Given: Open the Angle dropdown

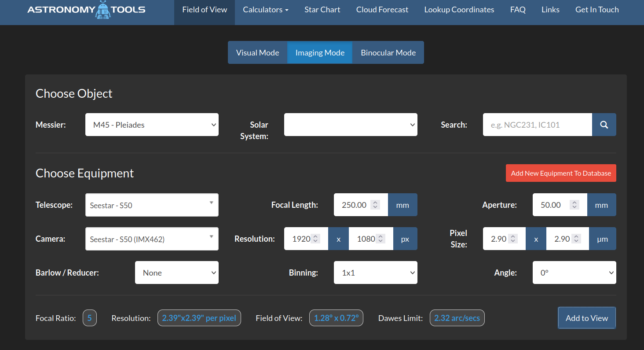Looking at the screenshot, I should [574, 273].
